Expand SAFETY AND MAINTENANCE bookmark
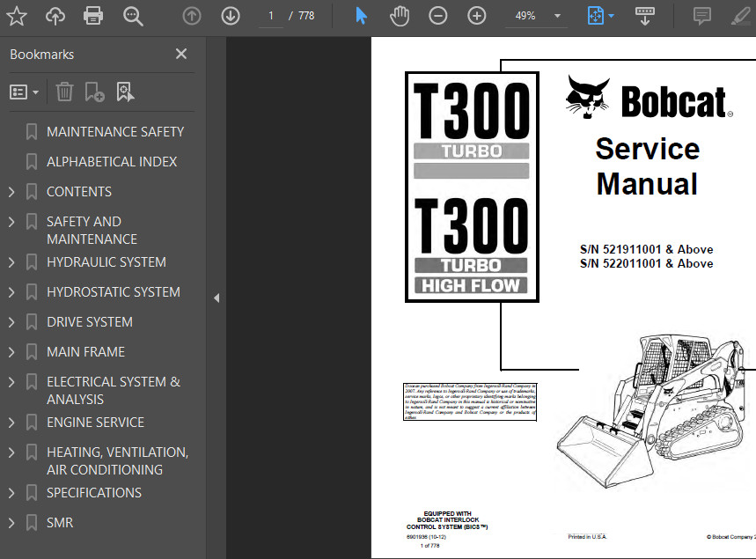Image resolution: width=756 pixels, height=559 pixels. coord(11,222)
